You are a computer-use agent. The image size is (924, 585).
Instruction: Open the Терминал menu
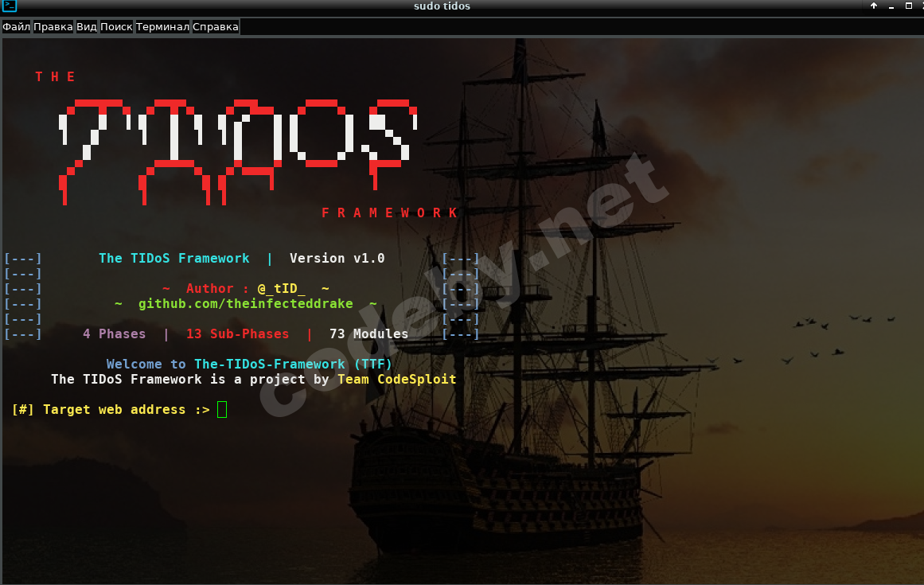[x=162, y=26]
